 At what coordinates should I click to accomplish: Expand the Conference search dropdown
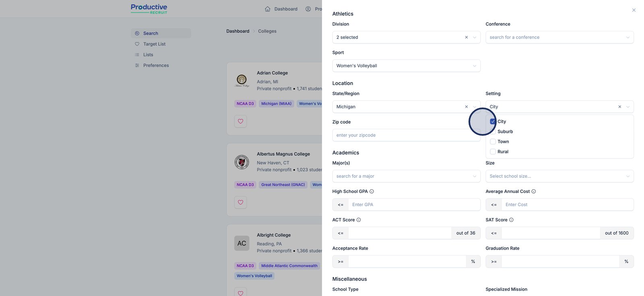tap(559, 37)
